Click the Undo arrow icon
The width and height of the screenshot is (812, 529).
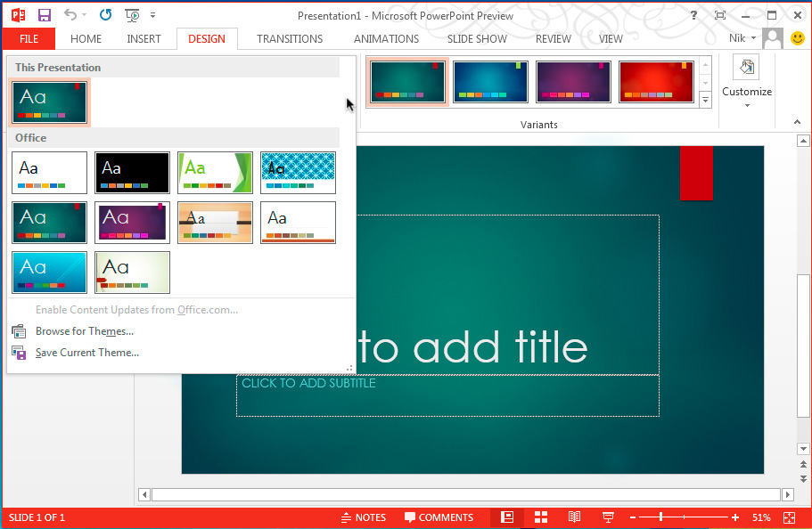coord(70,15)
